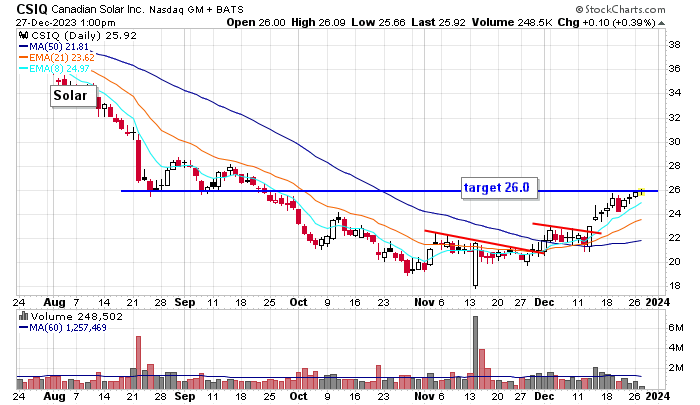Click the High 26.09 value
Screen dimensions: 700x405
point(318,22)
